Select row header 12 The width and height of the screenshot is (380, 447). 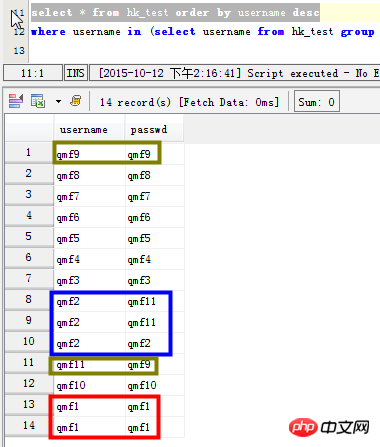coord(29,384)
